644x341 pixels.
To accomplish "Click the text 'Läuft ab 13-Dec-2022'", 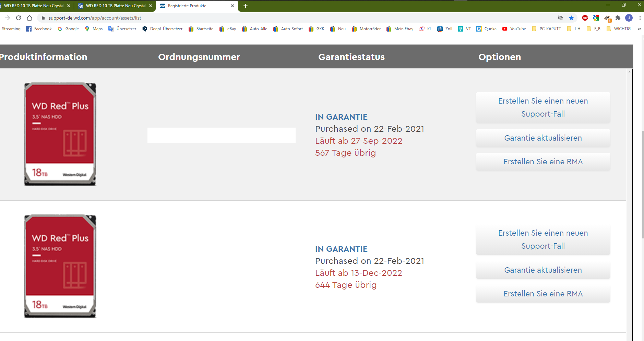I will 359,273.
